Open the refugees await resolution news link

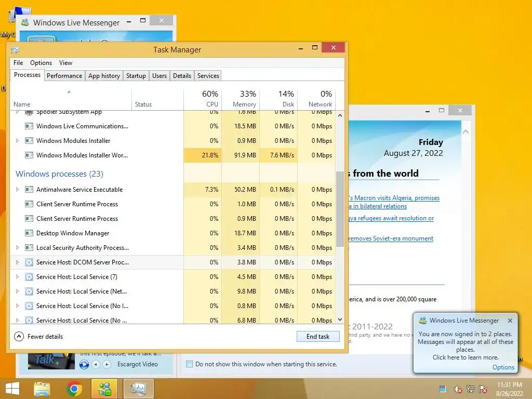(391, 218)
